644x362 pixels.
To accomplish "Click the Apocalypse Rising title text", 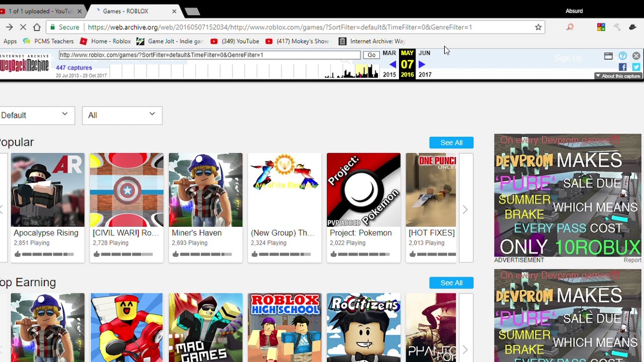I will pyautogui.click(x=46, y=233).
